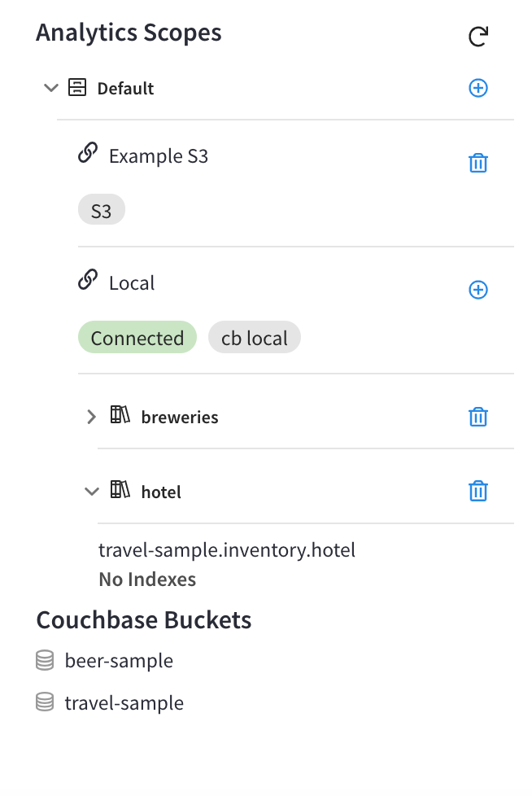The width and height of the screenshot is (532, 796).
Task: Click the collection icon beside breweries
Action: point(120,417)
